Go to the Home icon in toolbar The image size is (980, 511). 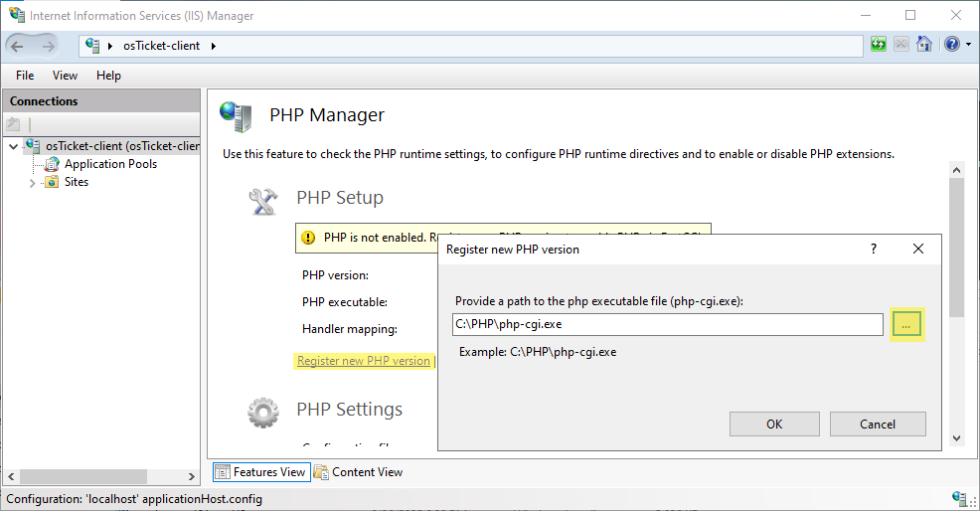923,45
